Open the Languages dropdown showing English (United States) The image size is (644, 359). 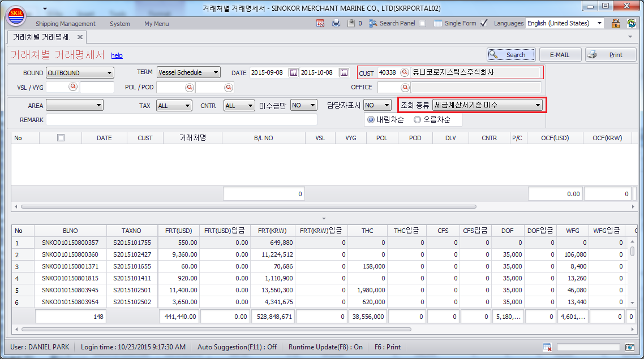[x=565, y=23]
